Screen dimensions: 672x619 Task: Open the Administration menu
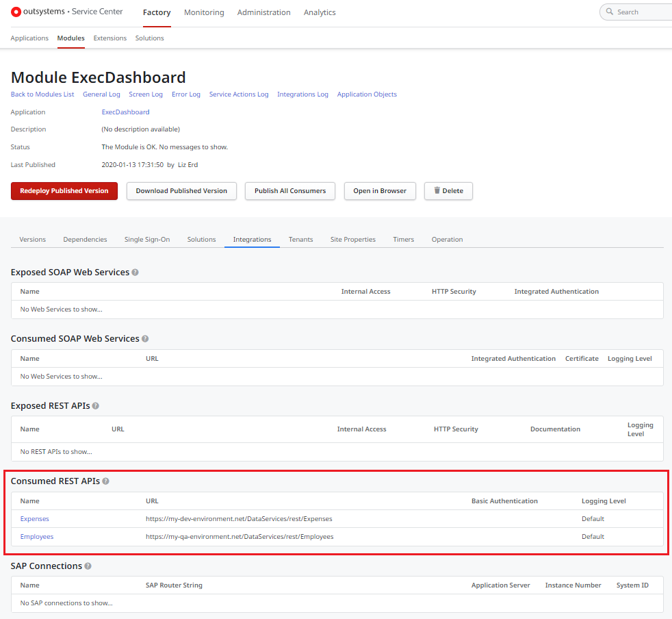click(264, 12)
